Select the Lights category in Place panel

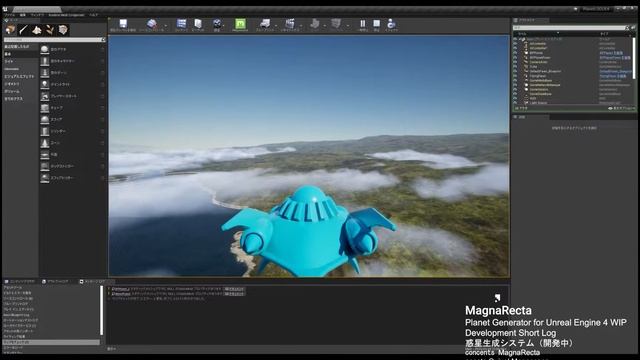coord(9,61)
